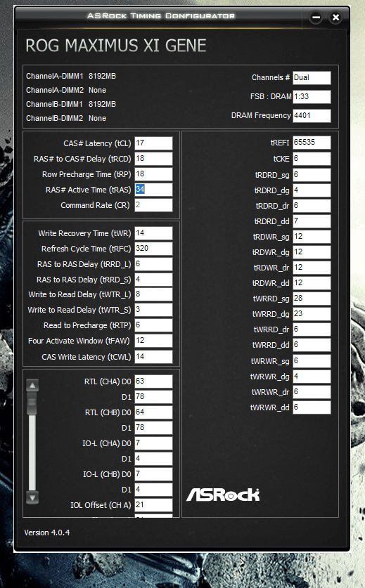Viewport: 365px width, 588px height.
Task: Click the tRDWR_sg value field
Action: (x=312, y=237)
